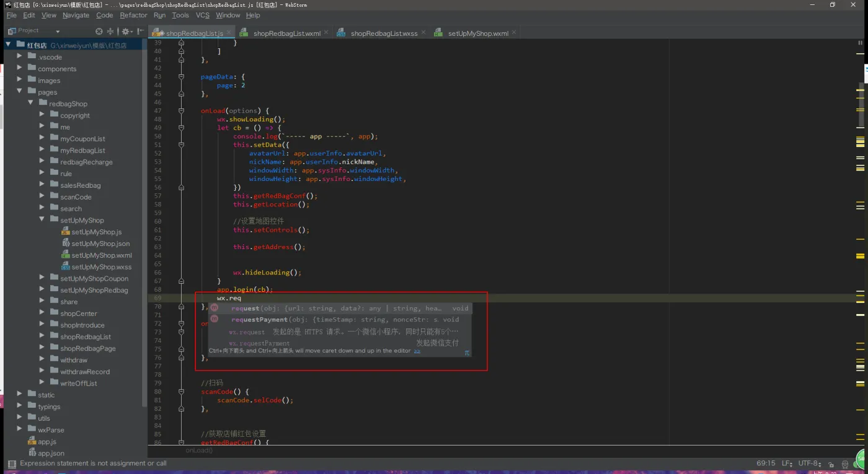Open the LF line separator selector

tap(787, 463)
